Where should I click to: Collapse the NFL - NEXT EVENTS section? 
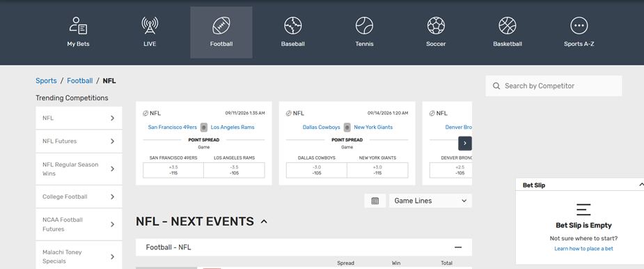[x=264, y=222]
